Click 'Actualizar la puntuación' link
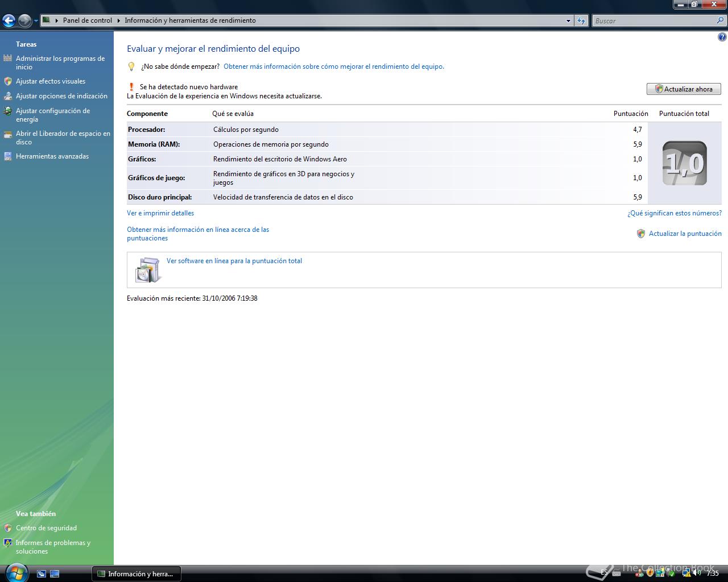This screenshot has width=728, height=582. [x=685, y=234]
